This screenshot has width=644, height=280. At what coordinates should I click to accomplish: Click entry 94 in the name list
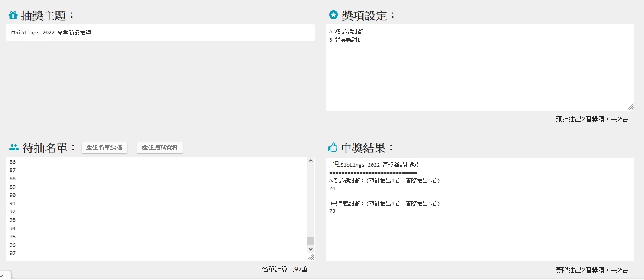12,229
